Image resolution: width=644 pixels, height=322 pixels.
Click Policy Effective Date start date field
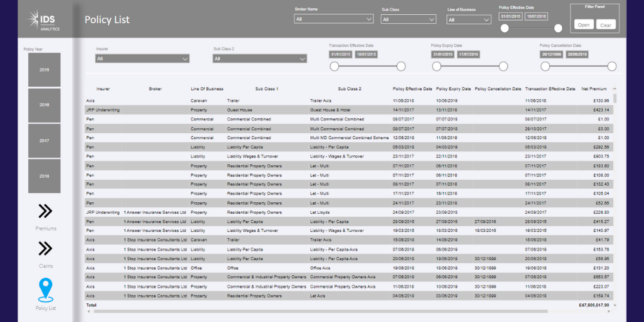pos(511,16)
